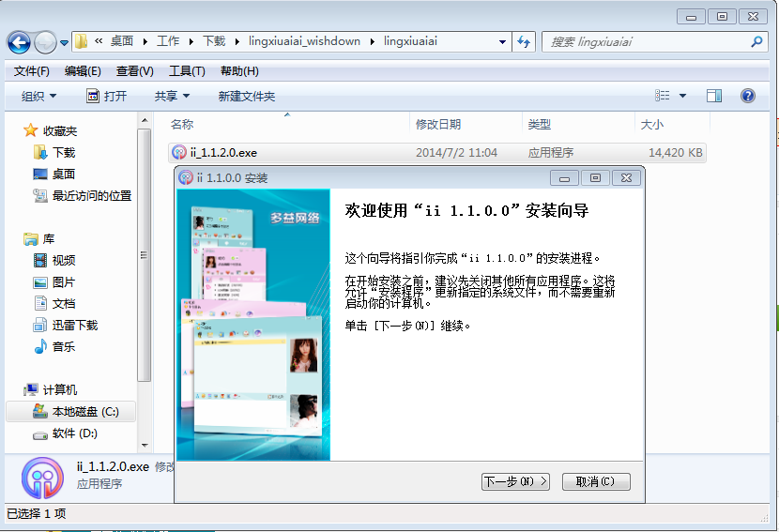Open the 查看(V) menu
This screenshot has height=532, width=779.
134,71
